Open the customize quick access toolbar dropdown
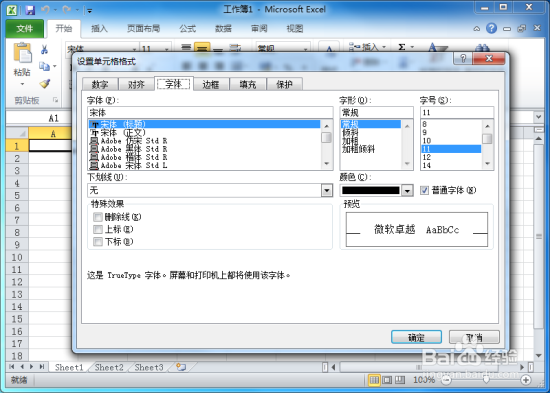 (89, 11)
